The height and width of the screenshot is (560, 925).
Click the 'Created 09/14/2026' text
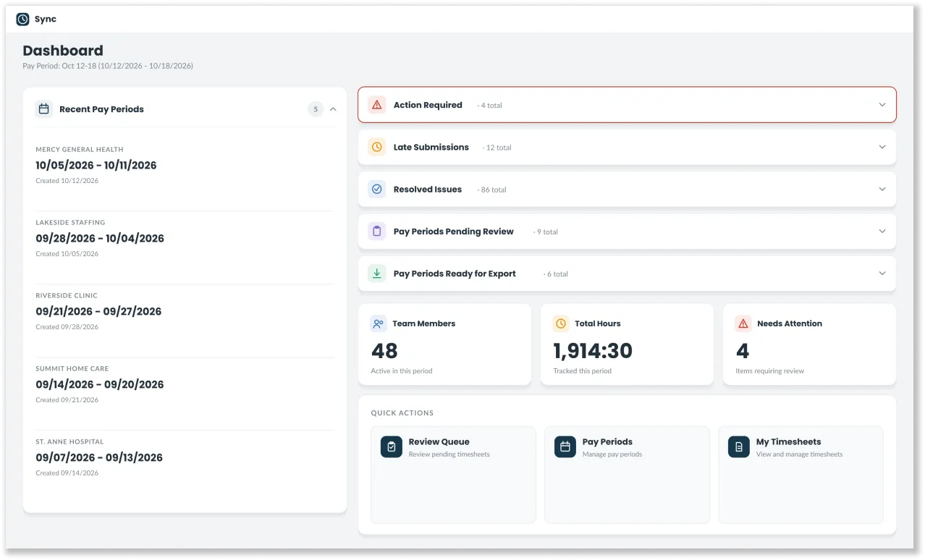pyautogui.click(x=67, y=473)
